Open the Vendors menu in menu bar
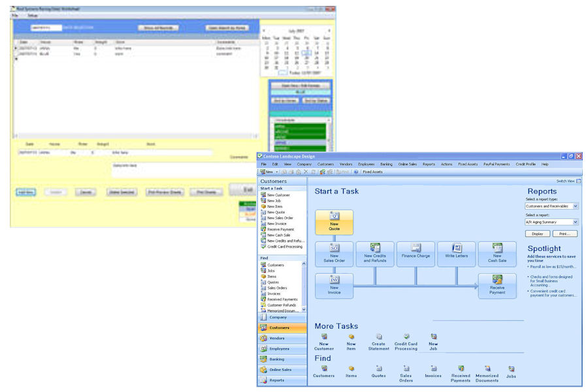This screenshot has width=588, height=392. 346,164
